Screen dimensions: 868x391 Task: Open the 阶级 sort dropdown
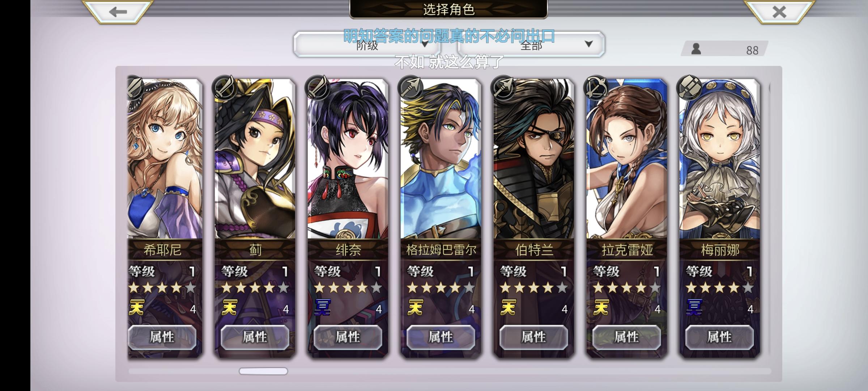click(x=367, y=45)
